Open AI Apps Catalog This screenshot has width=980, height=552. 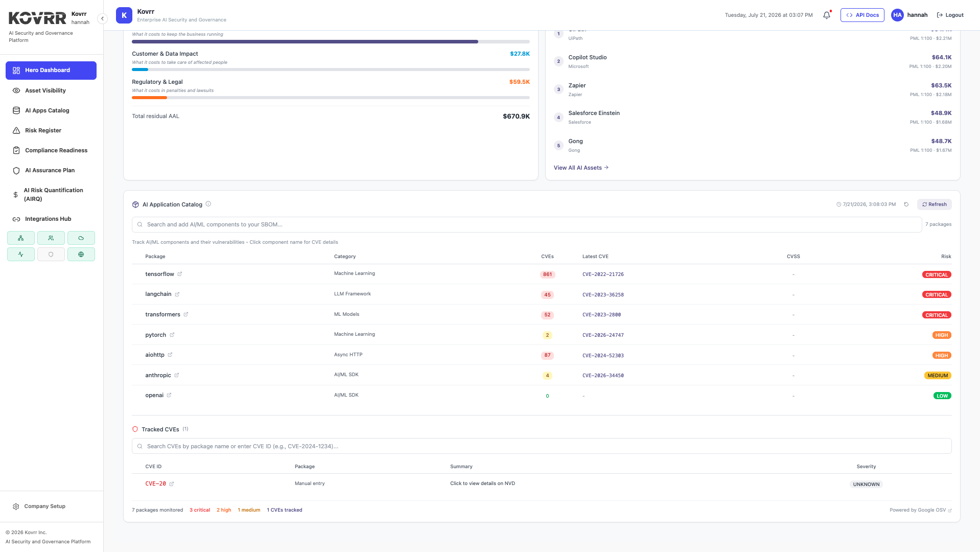pos(51,110)
